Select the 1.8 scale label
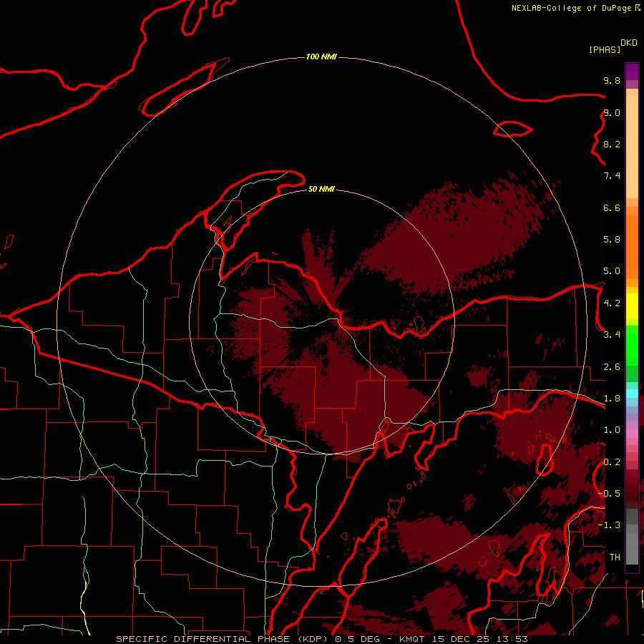 coord(612,399)
